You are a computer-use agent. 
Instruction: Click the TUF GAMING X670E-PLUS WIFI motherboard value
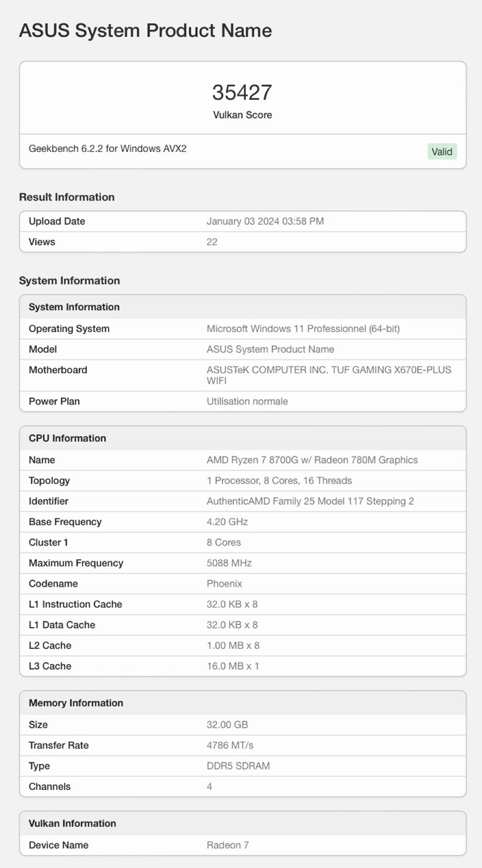pos(329,375)
